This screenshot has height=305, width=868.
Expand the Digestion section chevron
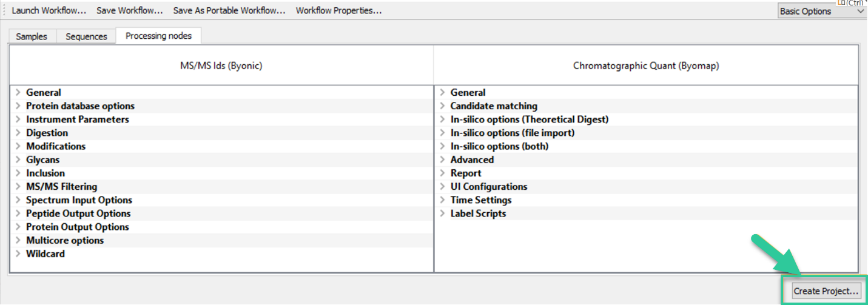[x=18, y=133]
